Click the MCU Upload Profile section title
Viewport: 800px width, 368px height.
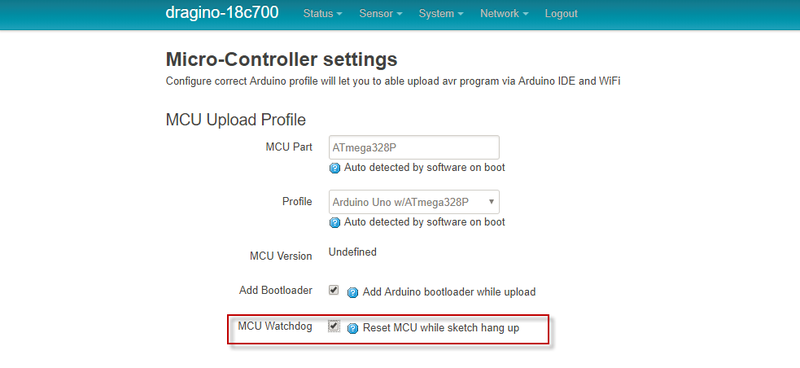point(236,120)
